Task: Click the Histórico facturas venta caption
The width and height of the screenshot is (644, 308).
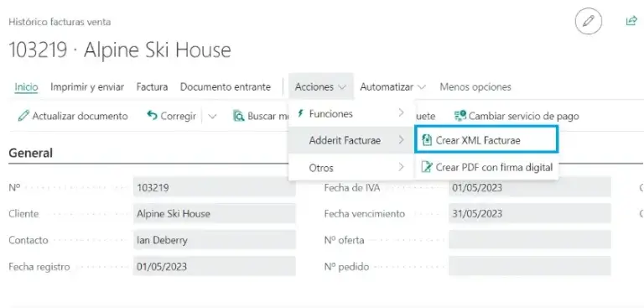Action: (60, 22)
